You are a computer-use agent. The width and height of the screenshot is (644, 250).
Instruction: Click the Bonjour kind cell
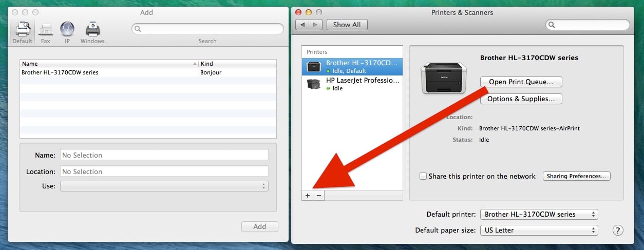pos(211,72)
